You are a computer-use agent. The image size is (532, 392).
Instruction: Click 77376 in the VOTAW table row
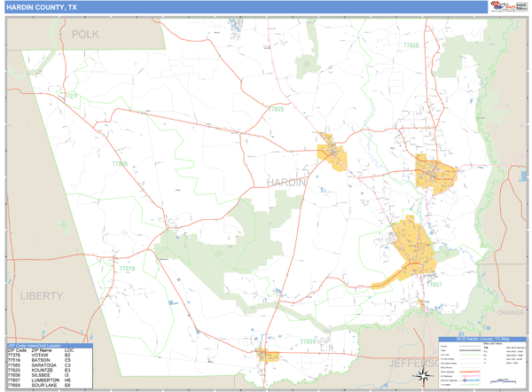14,356
